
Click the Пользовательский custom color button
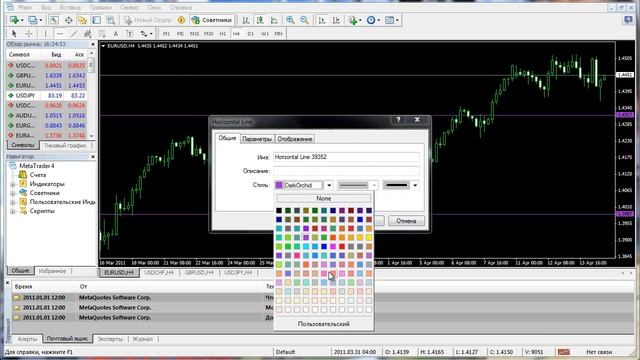(324, 324)
